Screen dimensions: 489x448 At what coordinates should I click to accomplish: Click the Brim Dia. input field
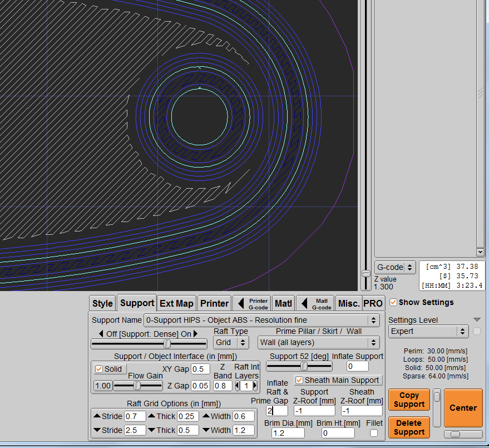(288, 433)
